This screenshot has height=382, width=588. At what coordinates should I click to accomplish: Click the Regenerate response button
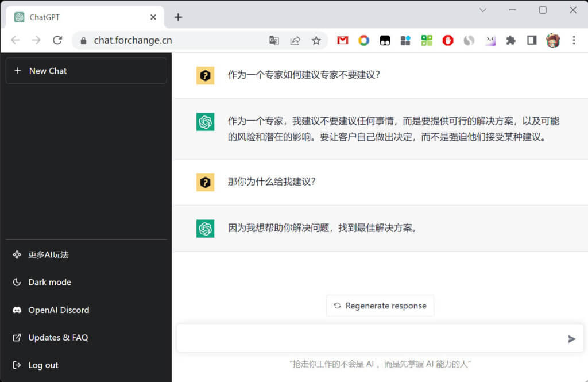[380, 305]
